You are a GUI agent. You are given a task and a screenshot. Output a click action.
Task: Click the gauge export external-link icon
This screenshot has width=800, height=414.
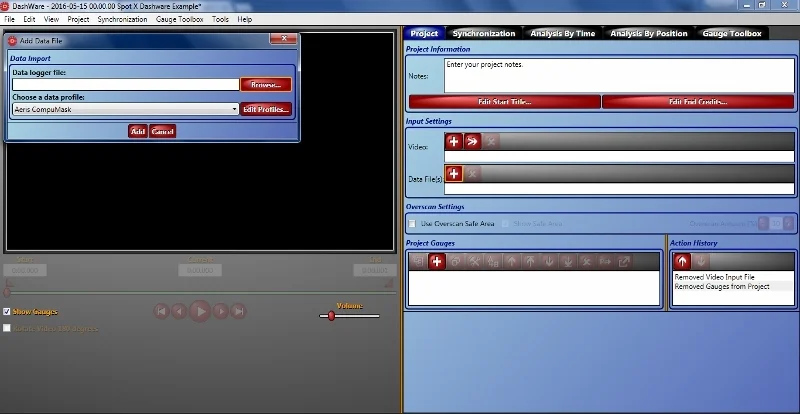coord(624,261)
